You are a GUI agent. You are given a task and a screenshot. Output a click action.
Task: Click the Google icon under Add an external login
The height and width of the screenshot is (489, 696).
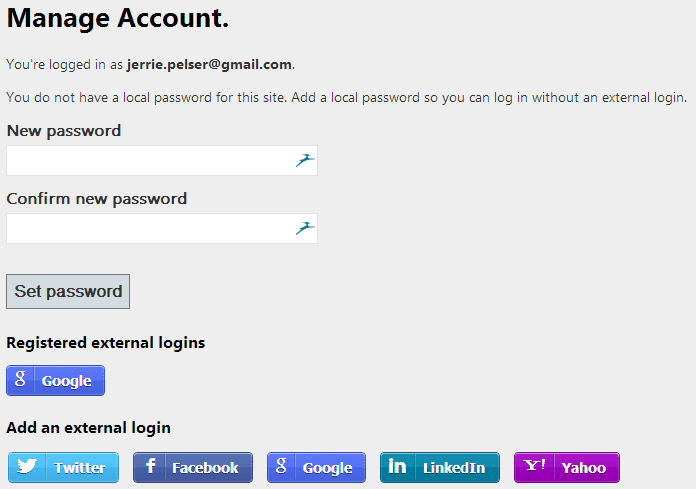click(x=282, y=467)
